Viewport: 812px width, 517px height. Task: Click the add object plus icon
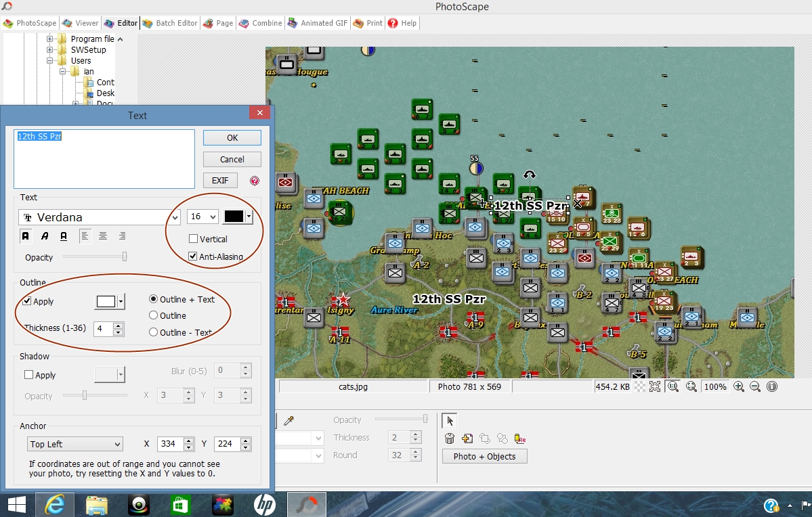click(467, 439)
